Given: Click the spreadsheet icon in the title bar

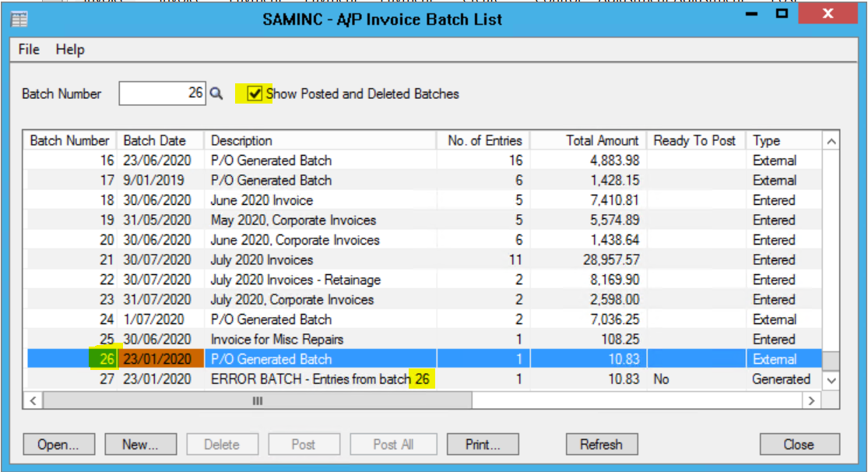Looking at the screenshot, I should click(x=19, y=18).
